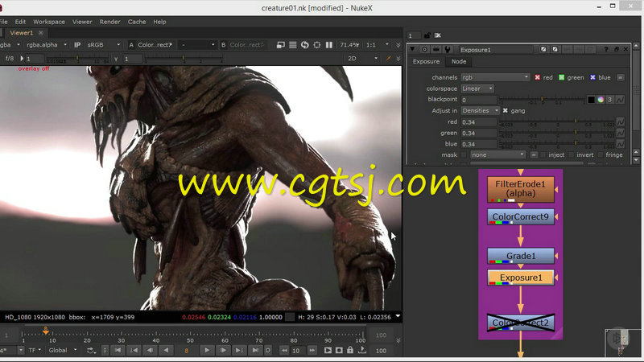Toggle the red channel checkbox
The width and height of the screenshot is (644, 362).
click(537, 77)
